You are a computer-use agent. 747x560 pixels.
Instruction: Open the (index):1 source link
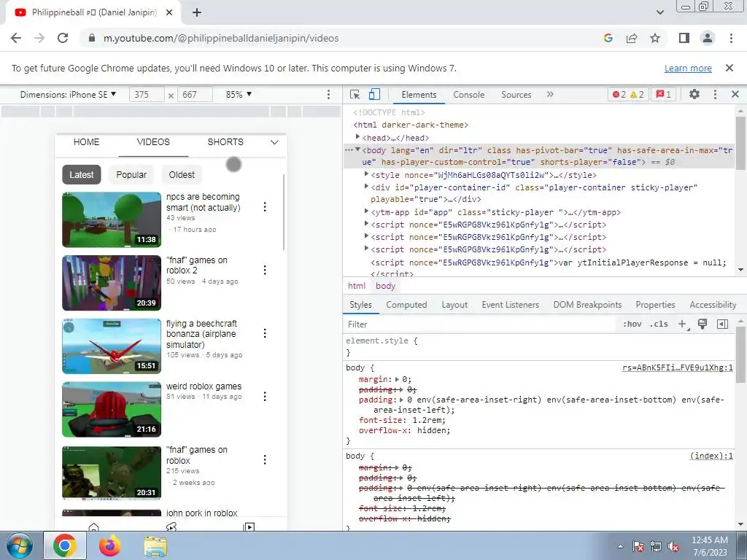(711, 456)
